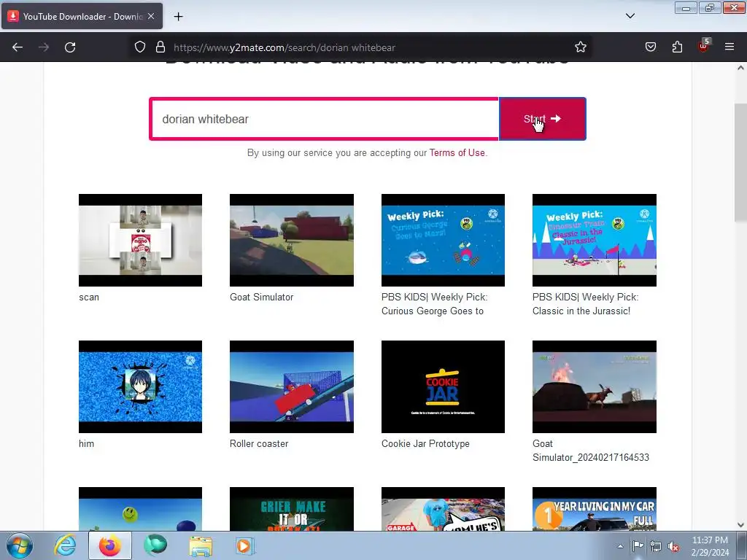747x560 pixels.
Task: Open the Extensions puzzle icon
Action: (x=677, y=47)
